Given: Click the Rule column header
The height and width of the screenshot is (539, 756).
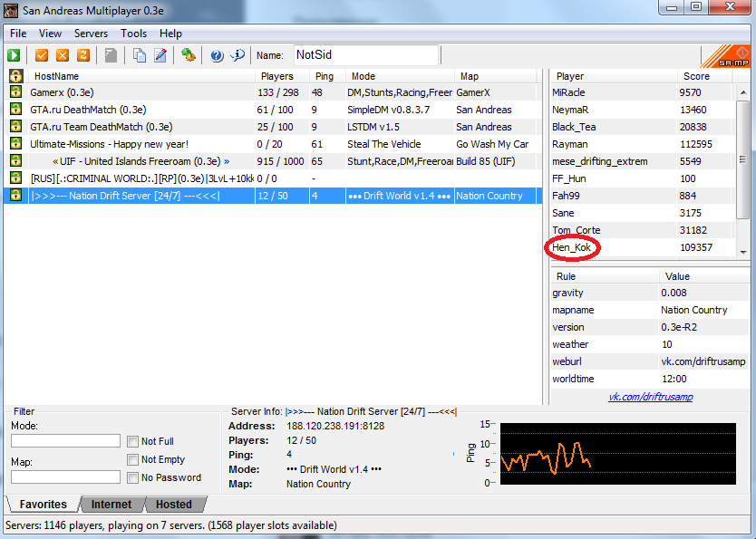Looking at the screenshot, I should 604,276.
